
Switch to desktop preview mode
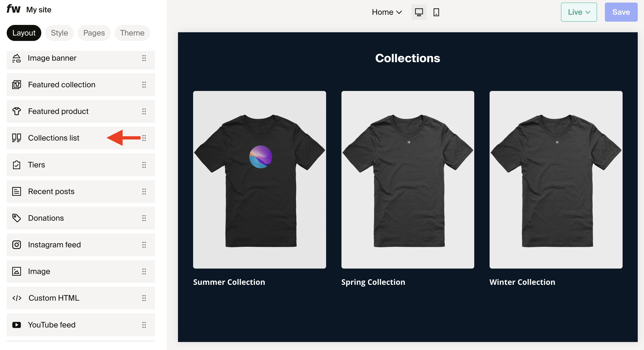(x=419, y=12)
